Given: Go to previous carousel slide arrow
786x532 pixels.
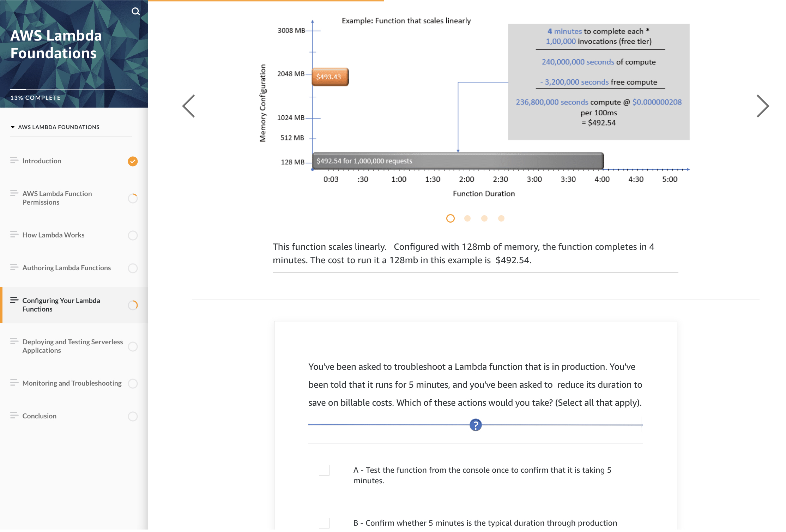Looking at the screenshot, I should [189, 106].
